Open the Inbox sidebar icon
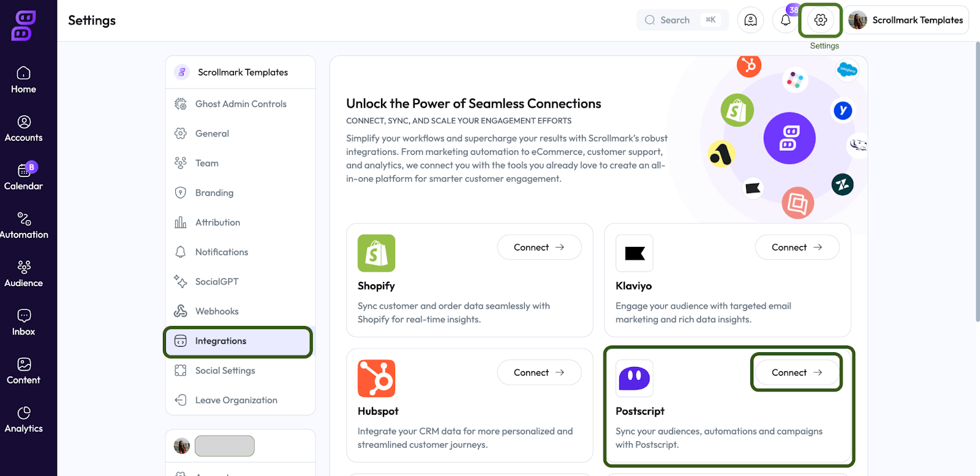 tap(24, 322)
